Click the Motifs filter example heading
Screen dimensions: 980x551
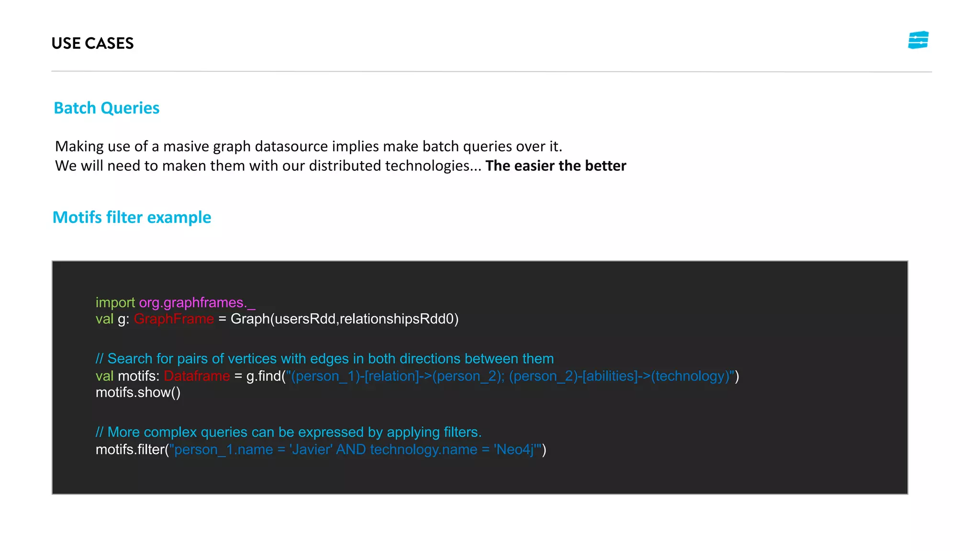132,218
